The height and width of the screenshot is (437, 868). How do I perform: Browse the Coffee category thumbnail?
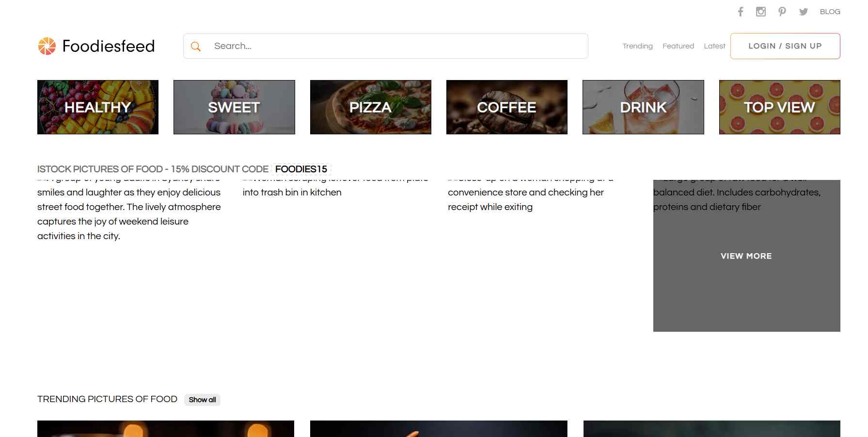coord(506,107)
